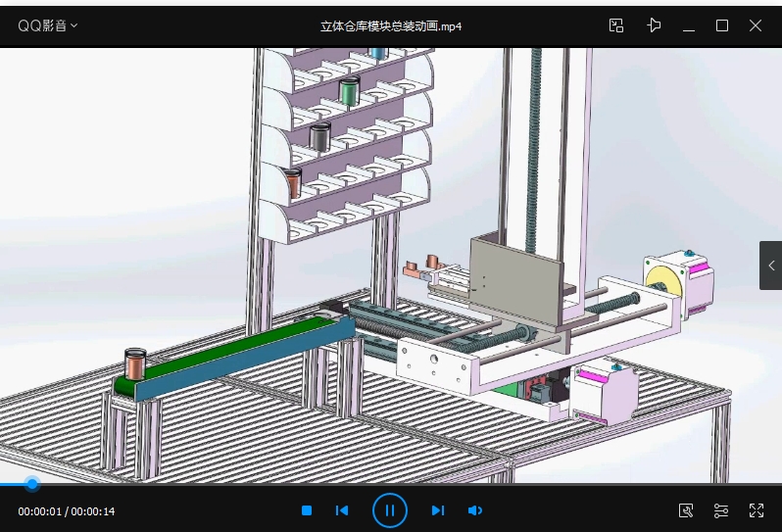The image size is (782, 532).
Task: Click the video frame to pause
Action: click(391, 266)
